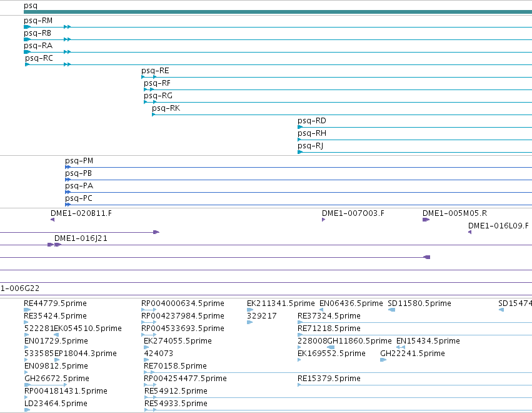Select RP004000634.5prime EST label

click(183, 303)
